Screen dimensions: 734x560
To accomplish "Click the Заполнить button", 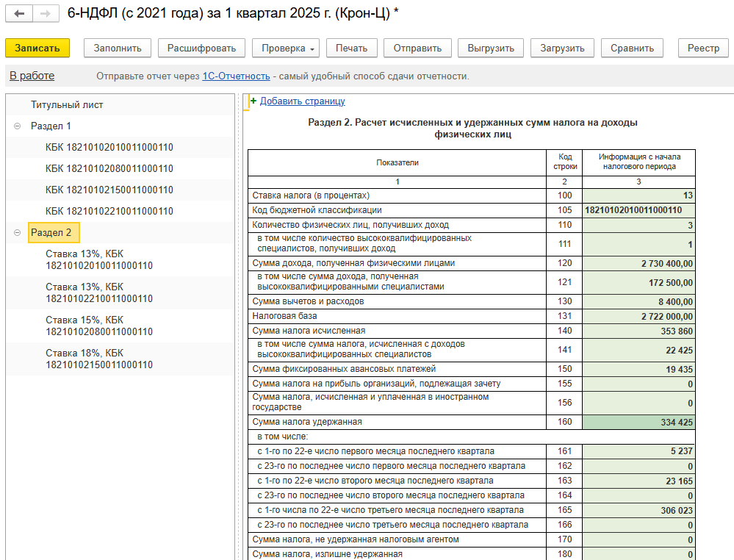I will point(118,49).
